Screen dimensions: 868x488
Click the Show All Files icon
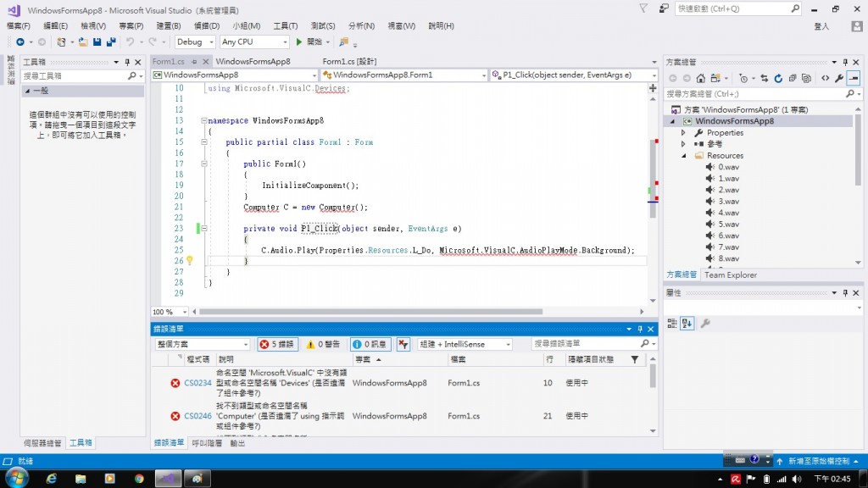point(806,79)
